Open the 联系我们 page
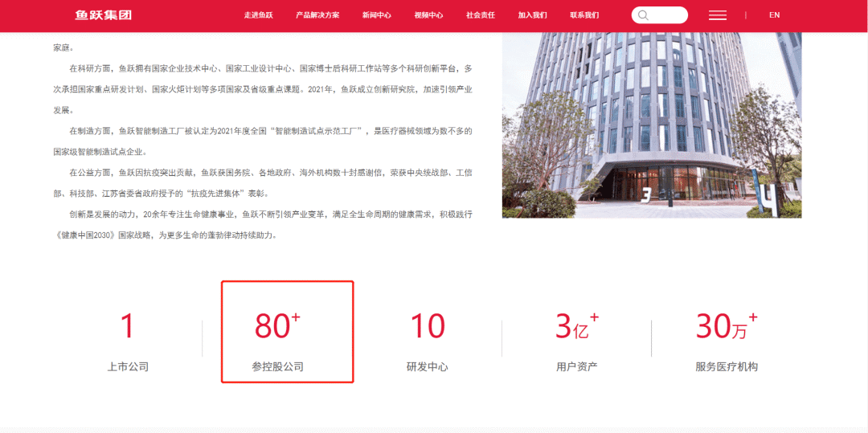 click(584, 15)
